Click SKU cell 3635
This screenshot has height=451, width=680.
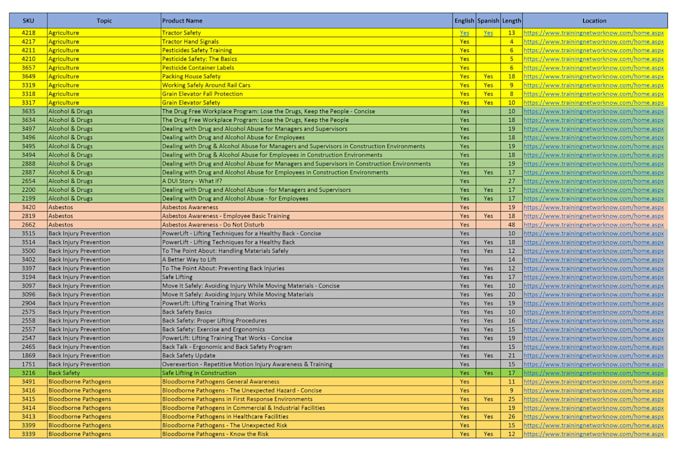point(28,111)
